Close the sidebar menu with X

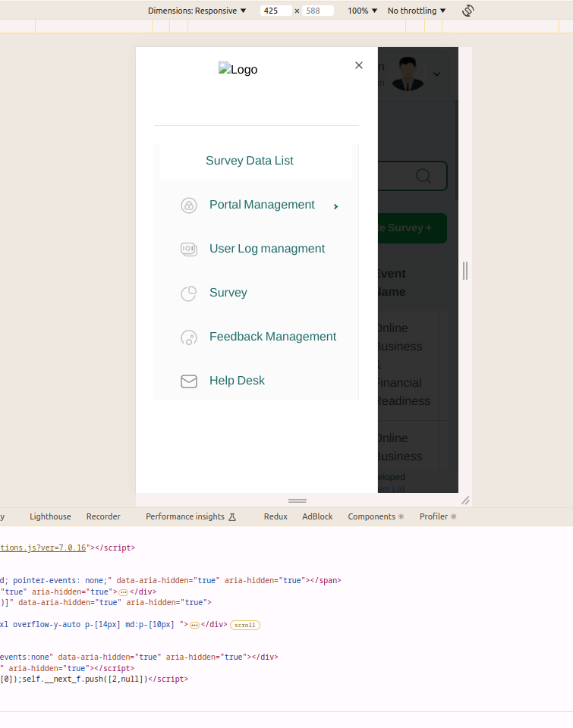pos(359,65)
